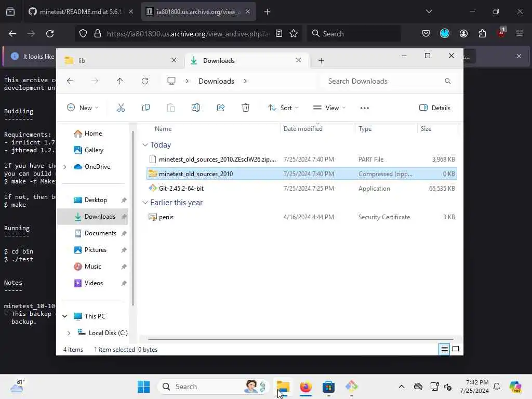Sort by the Type column header
Viewport: 532px width, 399px height.
tap(365, 129)
